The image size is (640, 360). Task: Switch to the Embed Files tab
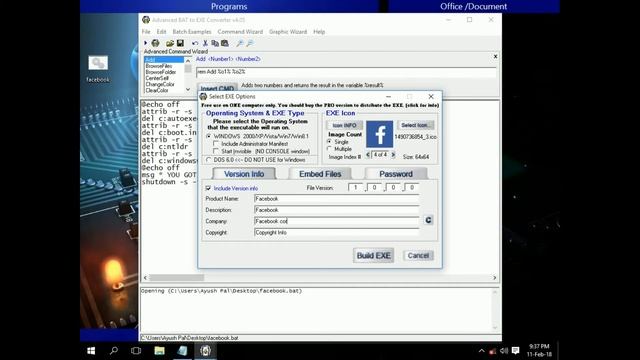tap(320, 174)
